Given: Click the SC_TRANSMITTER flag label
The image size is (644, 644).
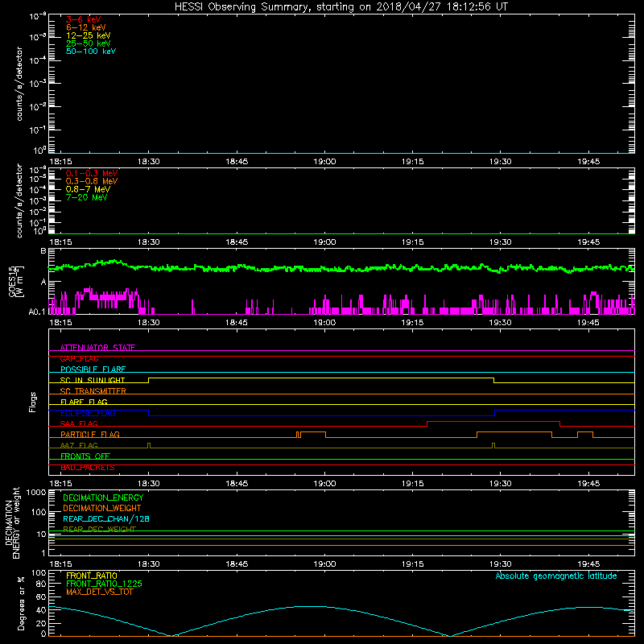Looking at the screenshot, I should coord(93,391).
